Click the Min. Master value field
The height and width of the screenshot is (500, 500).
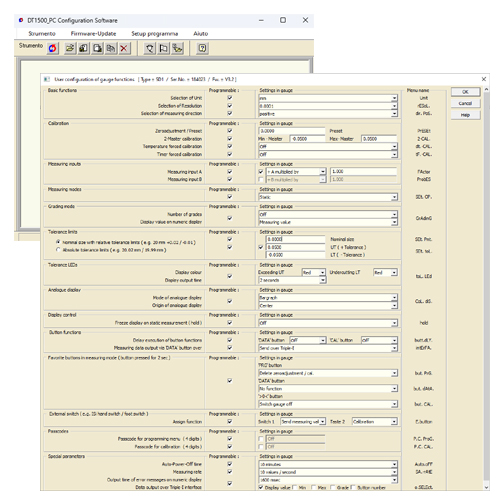point(307,139)
